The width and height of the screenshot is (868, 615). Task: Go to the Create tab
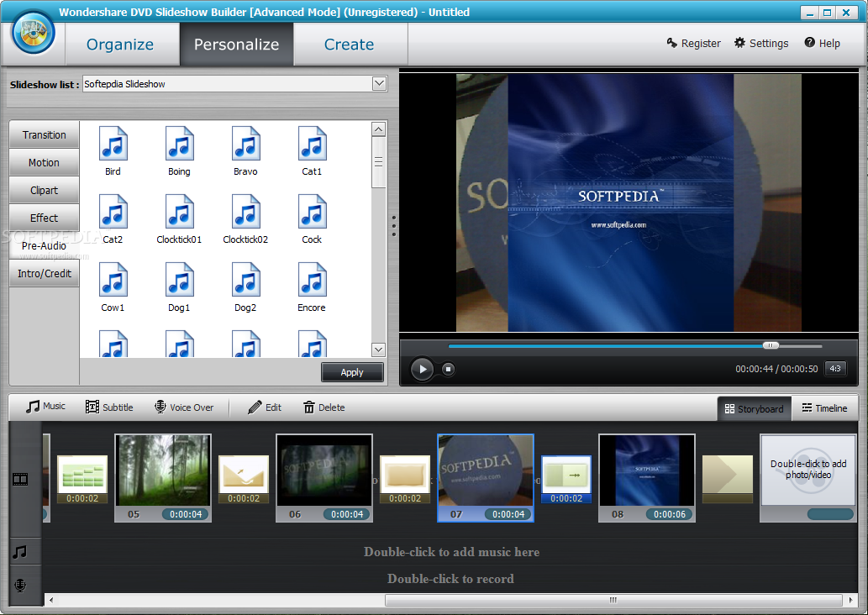click(x=350, y=45)
